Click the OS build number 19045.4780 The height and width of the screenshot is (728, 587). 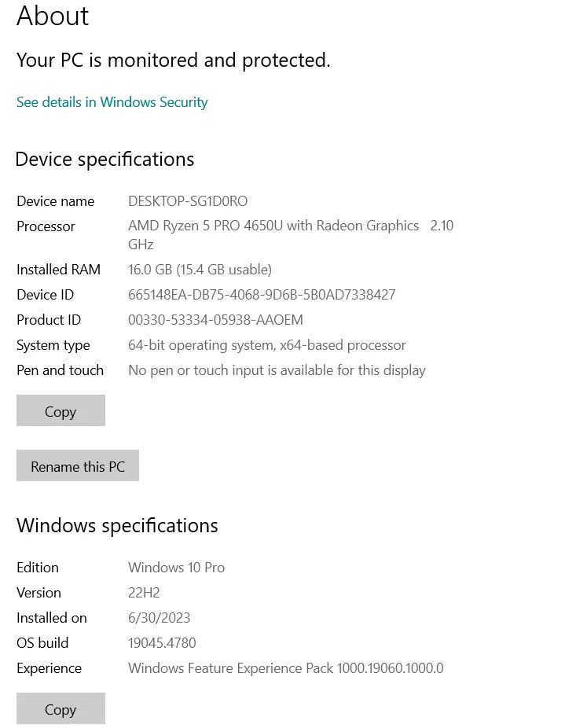tap(162, 643)
